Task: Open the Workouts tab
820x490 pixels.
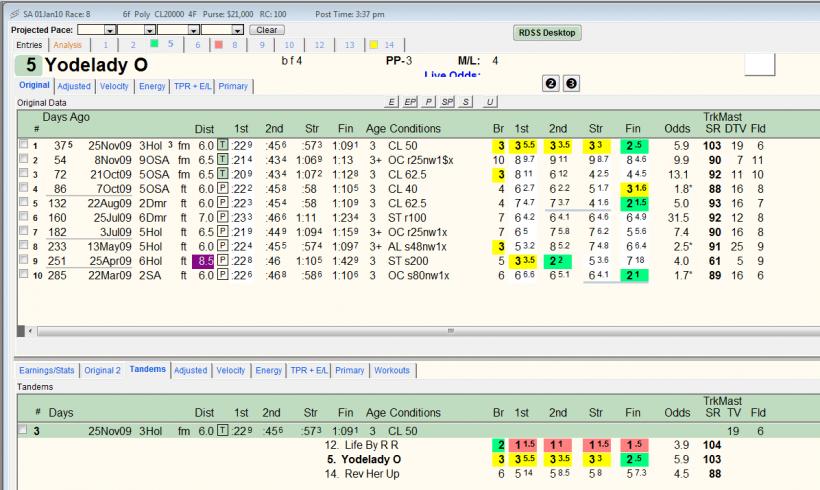Action: [x=392, y=370]
